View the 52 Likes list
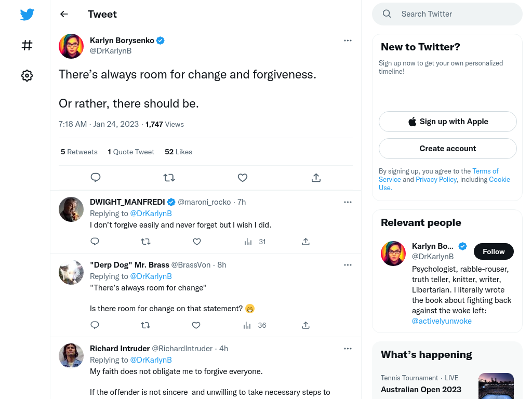The height and width of the screenshot is (399, 532). [x=179, y=152]
